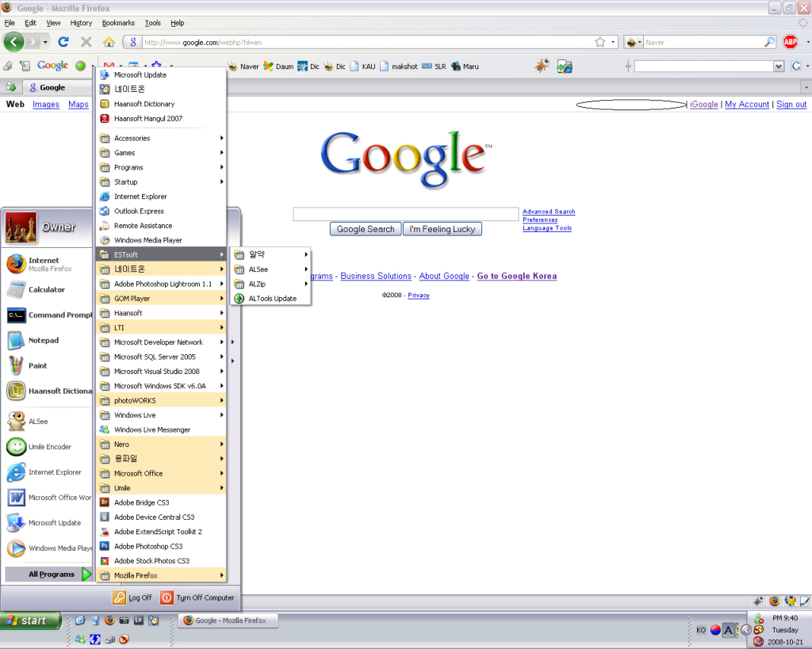
Task: Open the Google toolbar search box dropdown
Action: click(778, 67)
